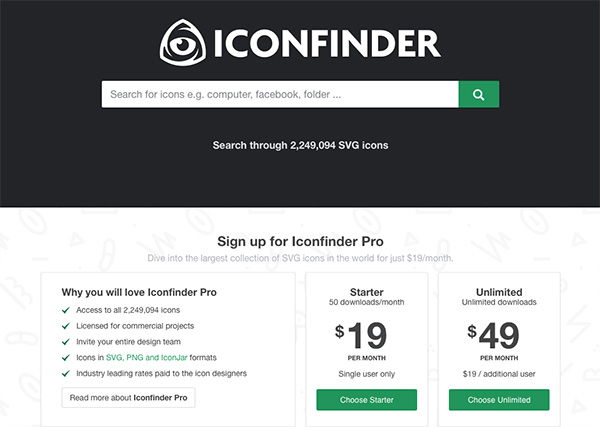Image resolution: width=600 pixels, height=427 pixels.
Task: Focus the "Search for icons" input field
Action: point(279,95)
